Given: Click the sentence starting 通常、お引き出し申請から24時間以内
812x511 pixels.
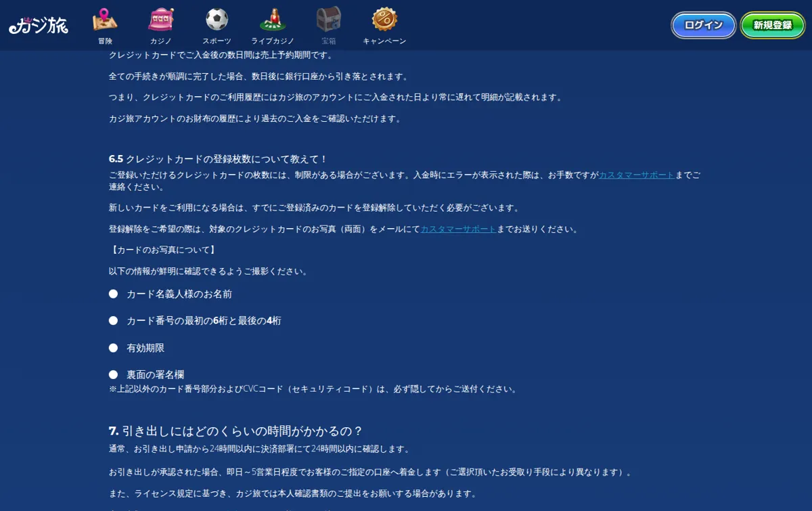Looking at the screenshot, I should pos(259,449).
